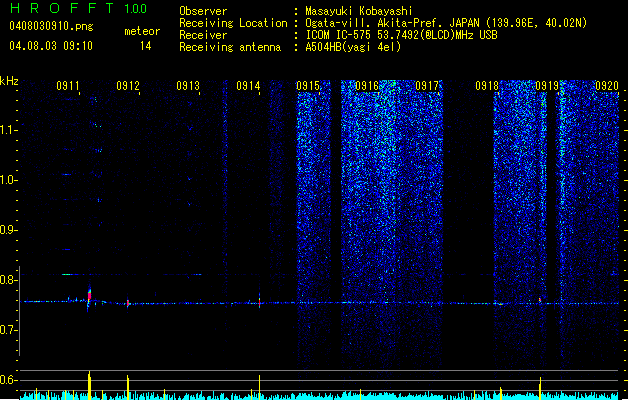Click the HROFFT 1.0.0 title text
Screen dimensions: 629x400
[x=78, y=8]
